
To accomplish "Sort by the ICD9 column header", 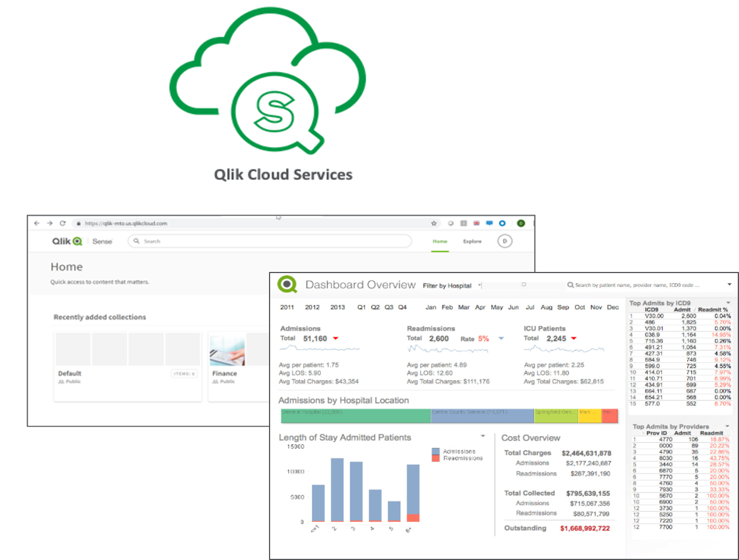I will [x=651, y=310].
